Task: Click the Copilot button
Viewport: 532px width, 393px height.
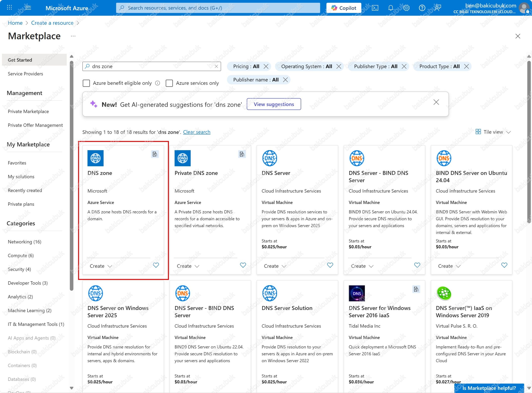Action: coord(344,8)
